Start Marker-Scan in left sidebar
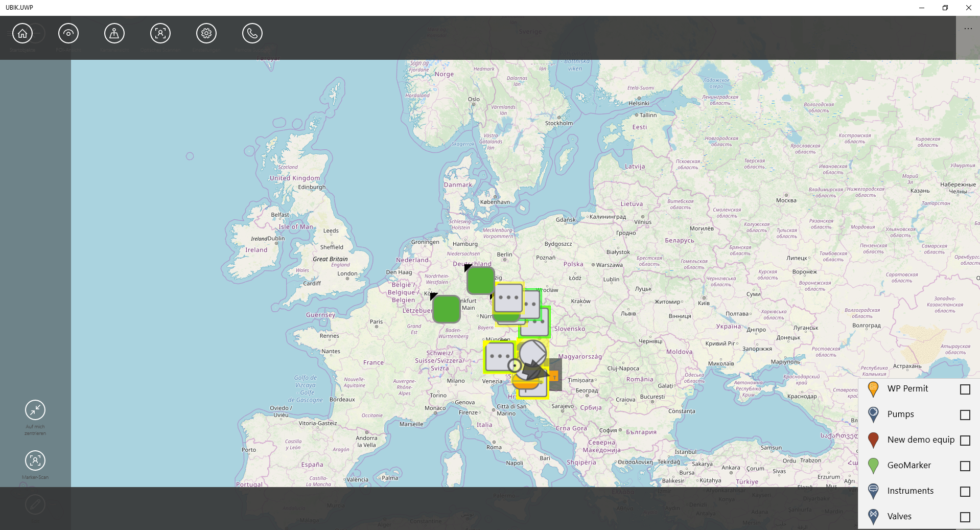 pyautogui.click(x=35, y=460)
